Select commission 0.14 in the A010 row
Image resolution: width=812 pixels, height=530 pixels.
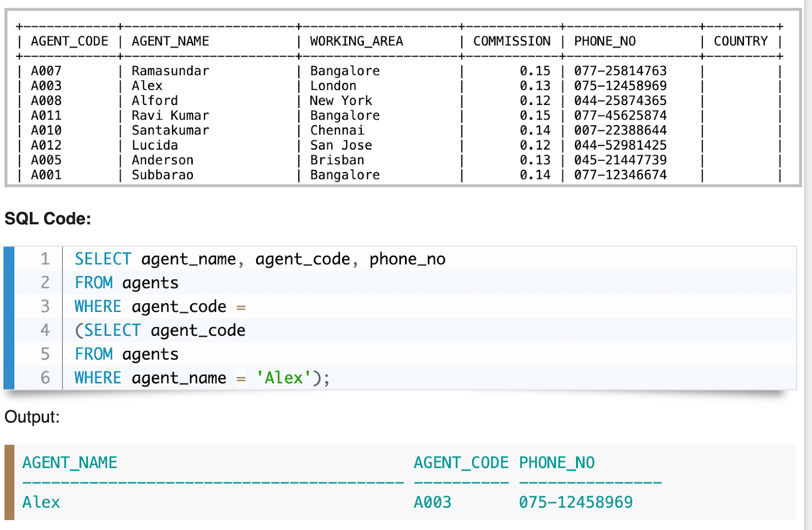535,130
